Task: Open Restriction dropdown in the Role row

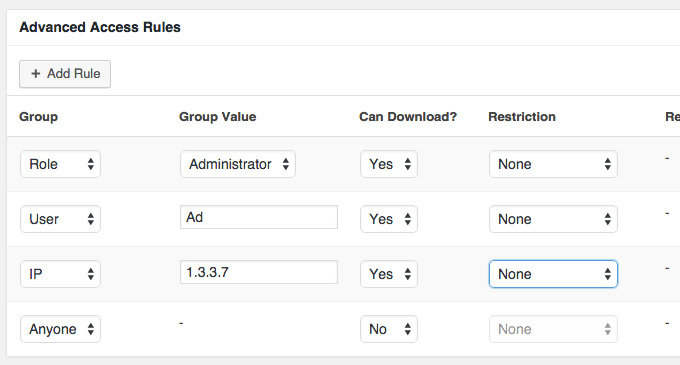Action: pos(553,164)
